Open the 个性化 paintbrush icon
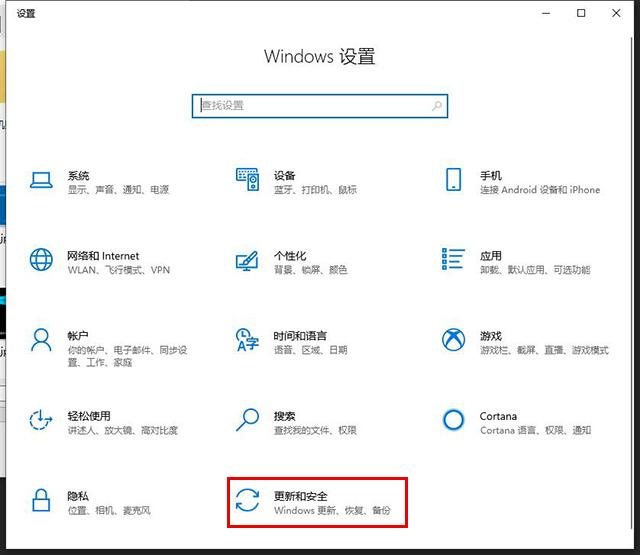 [247, 261]
